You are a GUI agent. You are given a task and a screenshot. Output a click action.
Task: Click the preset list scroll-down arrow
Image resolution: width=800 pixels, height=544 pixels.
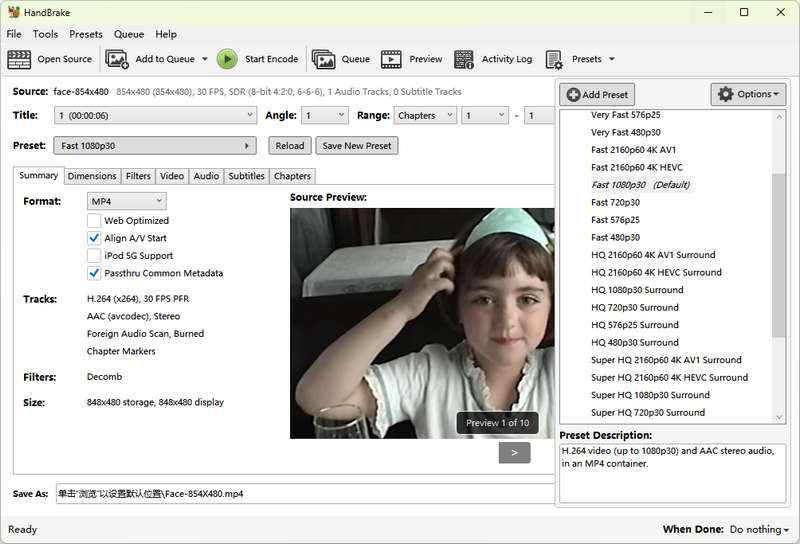pos(779,417)
